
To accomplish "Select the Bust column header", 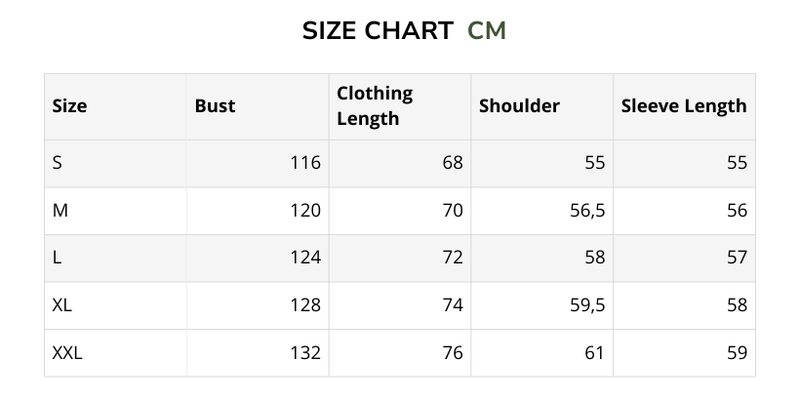I will coord(215,106).
